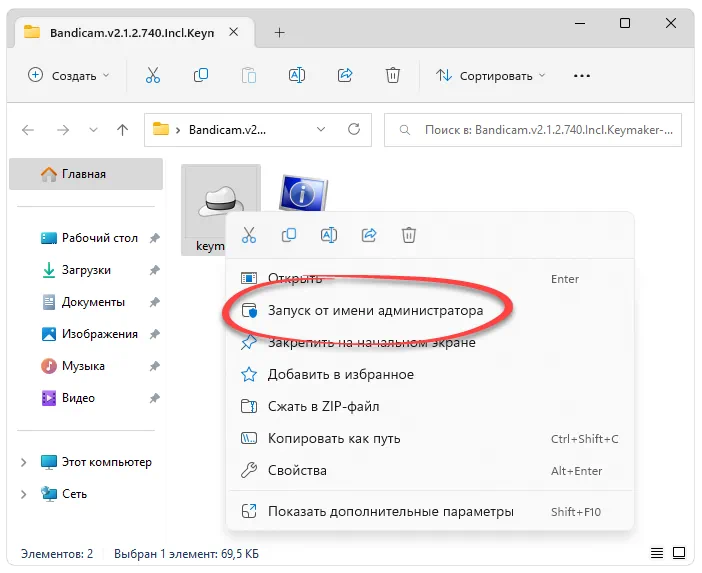Delete via context menu trash icon
The width and height of the screenshot is (702, 573).
(409, 235)
